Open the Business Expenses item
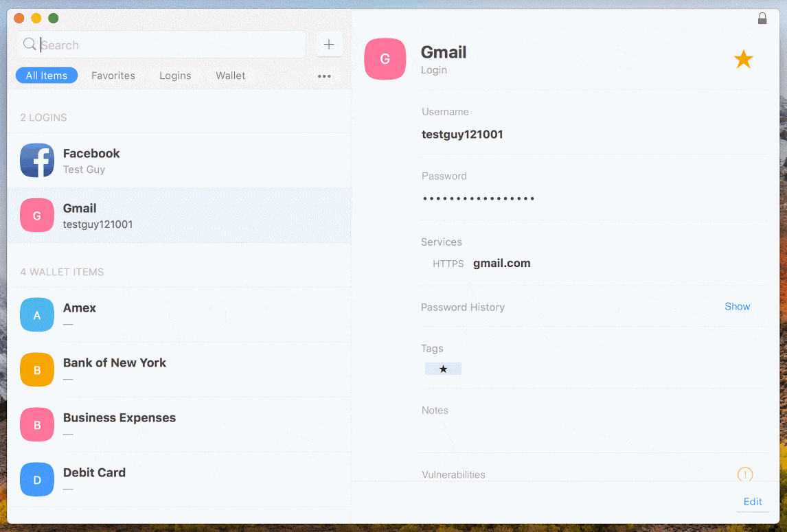Viewport: 787px width, 532px height. (x=179, y=425)
